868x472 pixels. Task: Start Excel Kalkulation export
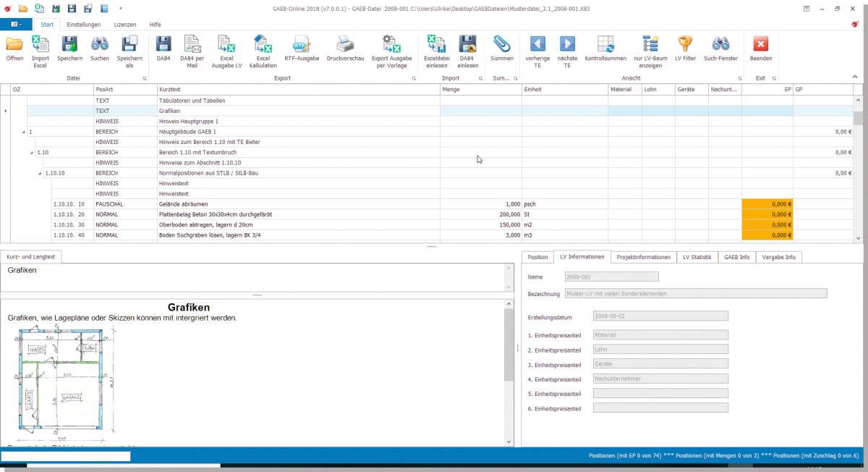point(263,51)
